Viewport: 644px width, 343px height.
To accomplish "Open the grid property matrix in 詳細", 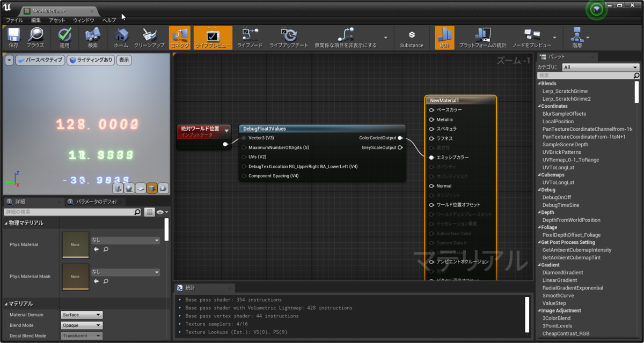I will 150,212.
